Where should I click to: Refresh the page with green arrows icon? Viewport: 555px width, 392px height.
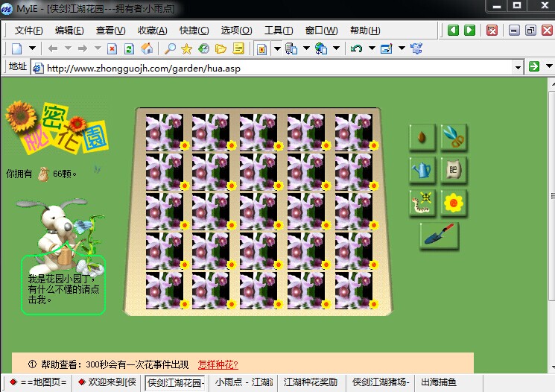tap(129, 48)
